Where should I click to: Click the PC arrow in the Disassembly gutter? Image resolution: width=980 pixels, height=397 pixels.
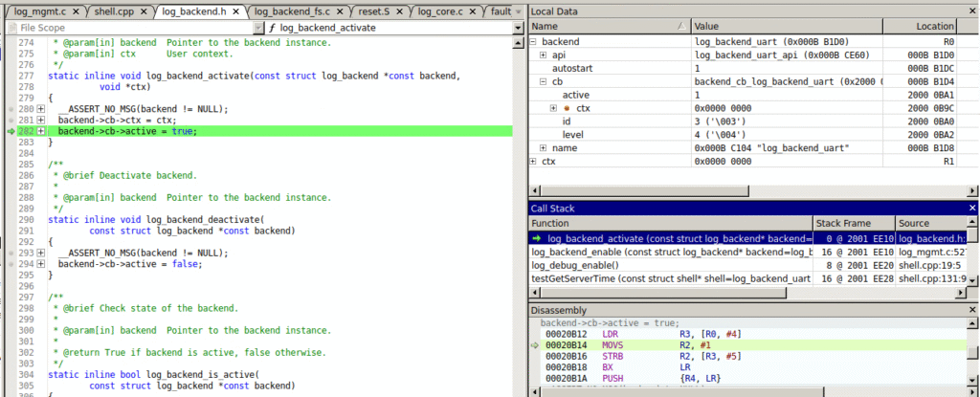tap(534, 345)
